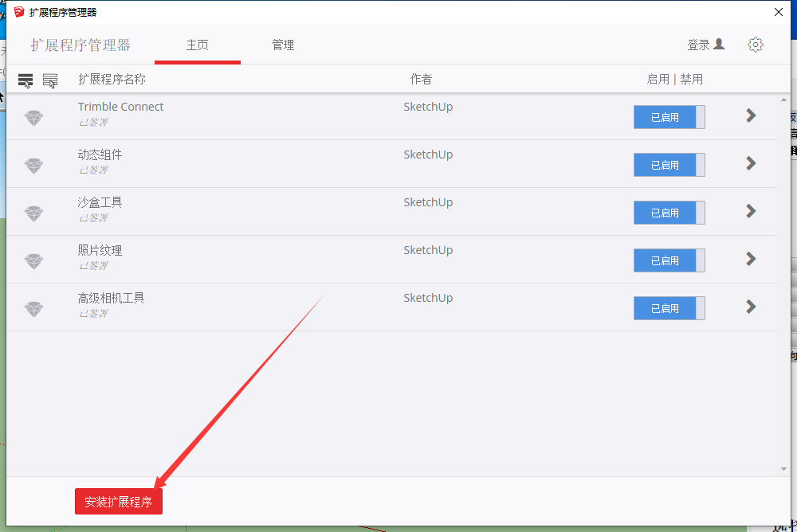Click 已签署 label under Trimble Connect

point(93,123)
